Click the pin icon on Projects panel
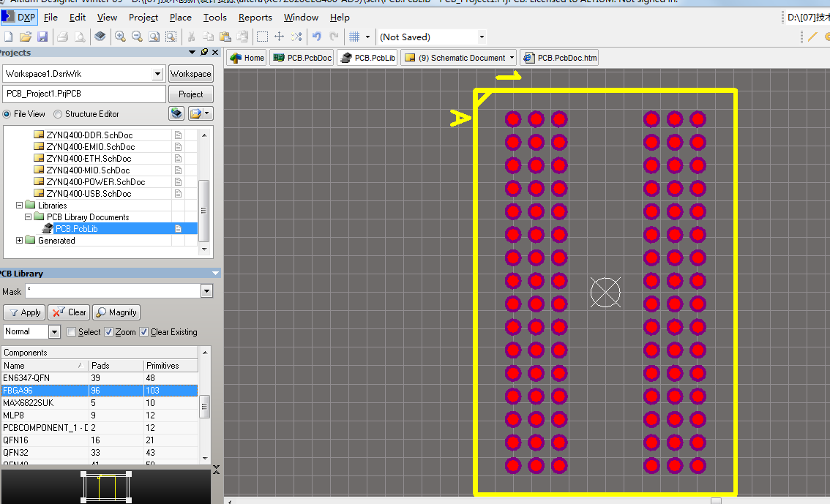 pos(204,52)
